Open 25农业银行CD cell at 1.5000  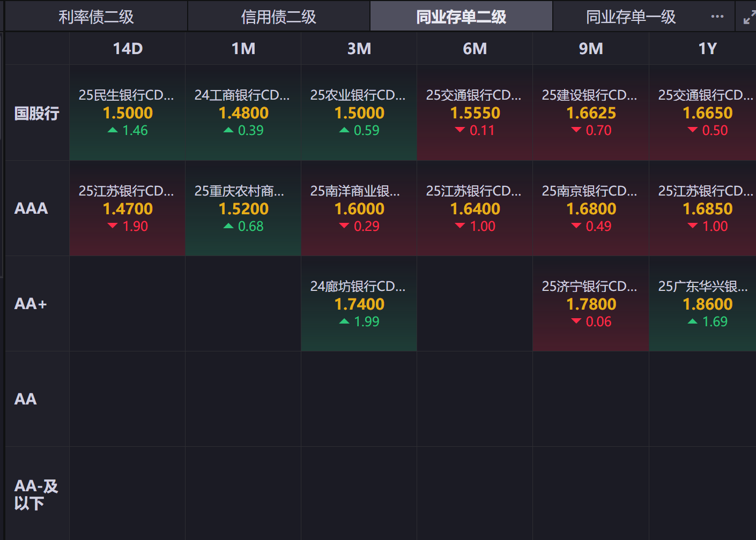359,113
